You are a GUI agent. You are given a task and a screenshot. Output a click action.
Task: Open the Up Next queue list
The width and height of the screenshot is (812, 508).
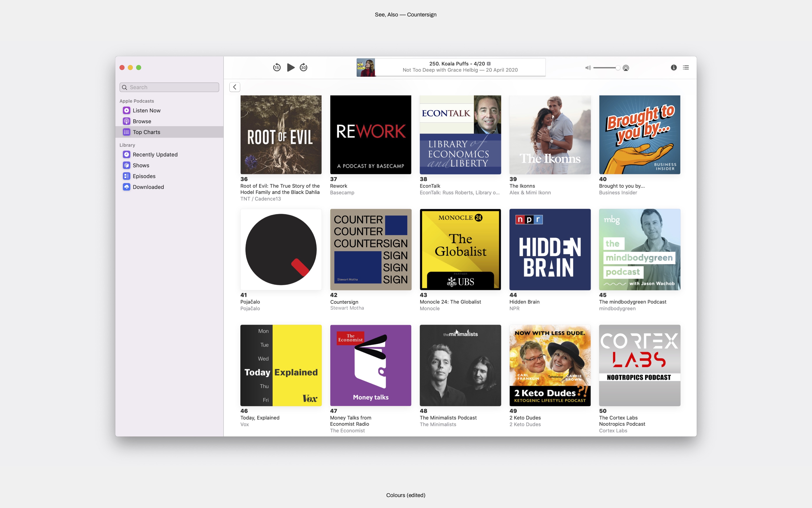click(x=686, y=67)
